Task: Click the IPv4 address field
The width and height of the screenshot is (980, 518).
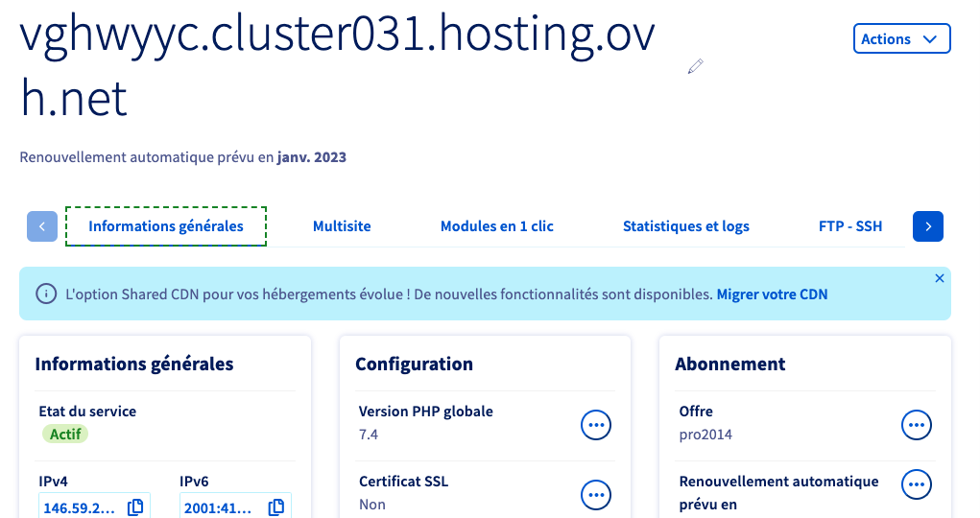Action: [94, 506]
